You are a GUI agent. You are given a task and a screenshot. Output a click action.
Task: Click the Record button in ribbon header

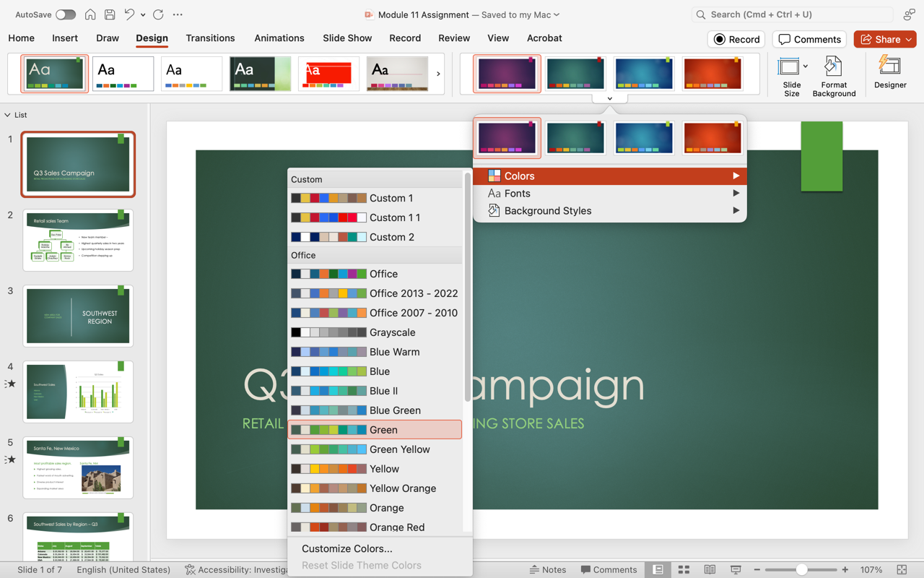(x=736, y=39)
